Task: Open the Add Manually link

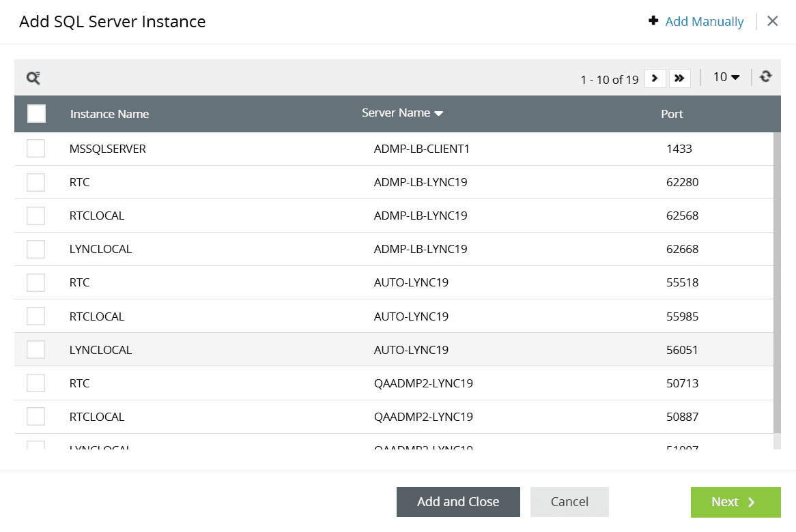Action: (x=704, y=21)
